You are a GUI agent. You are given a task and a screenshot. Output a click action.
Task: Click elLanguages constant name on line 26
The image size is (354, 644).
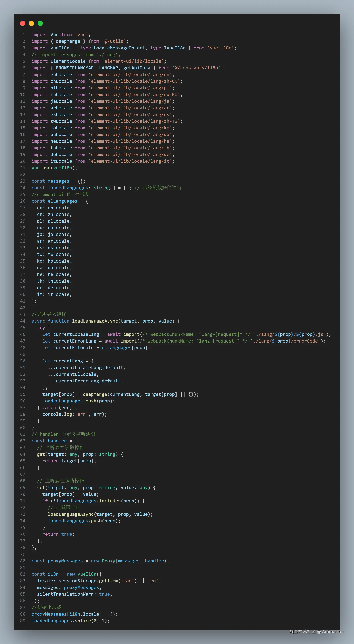pos(62,201)
